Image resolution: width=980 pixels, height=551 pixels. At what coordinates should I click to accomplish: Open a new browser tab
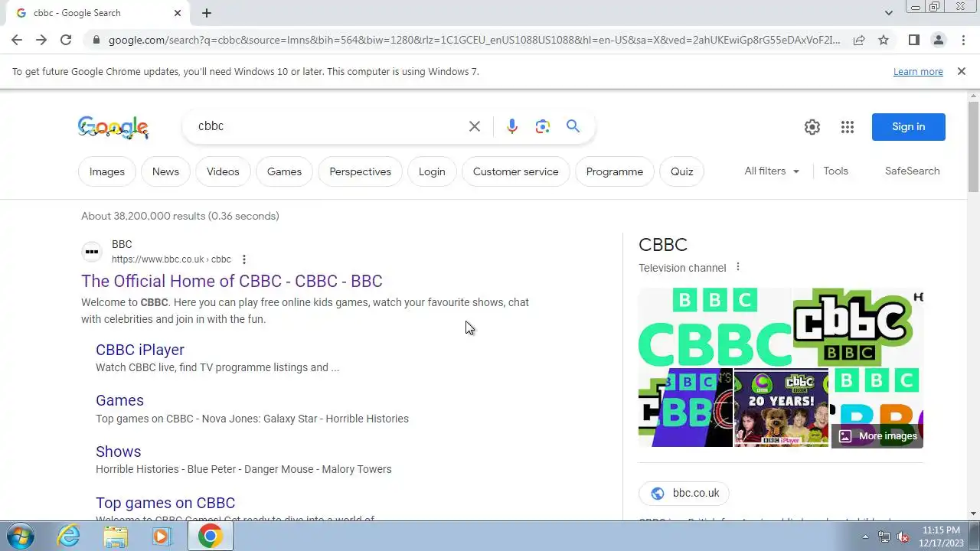tap(207, 13)
